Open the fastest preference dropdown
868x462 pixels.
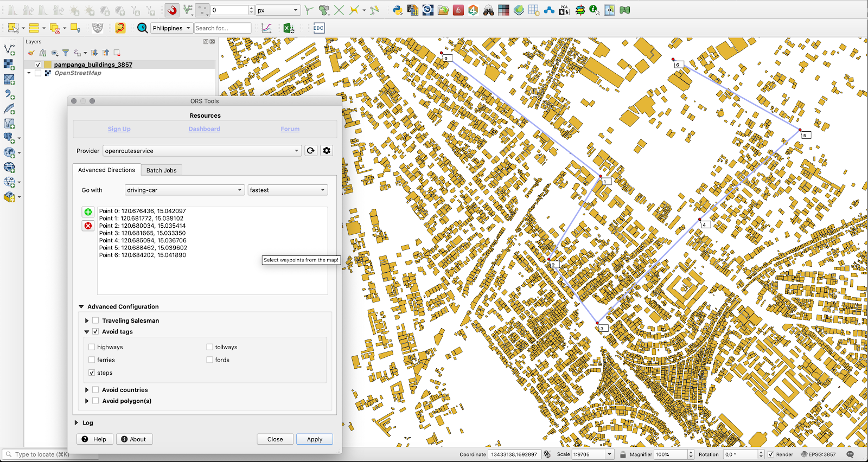tap(288, 190)
